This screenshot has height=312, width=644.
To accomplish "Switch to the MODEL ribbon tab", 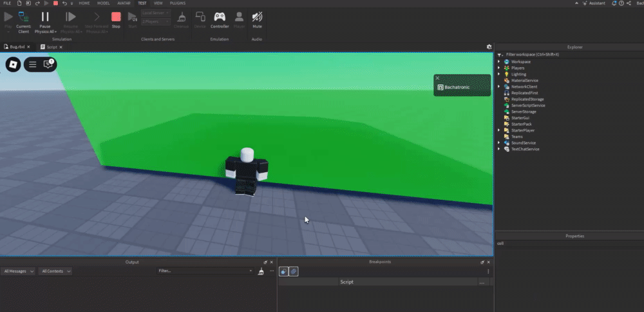I will pyautogui.click(x=104, y=3).
